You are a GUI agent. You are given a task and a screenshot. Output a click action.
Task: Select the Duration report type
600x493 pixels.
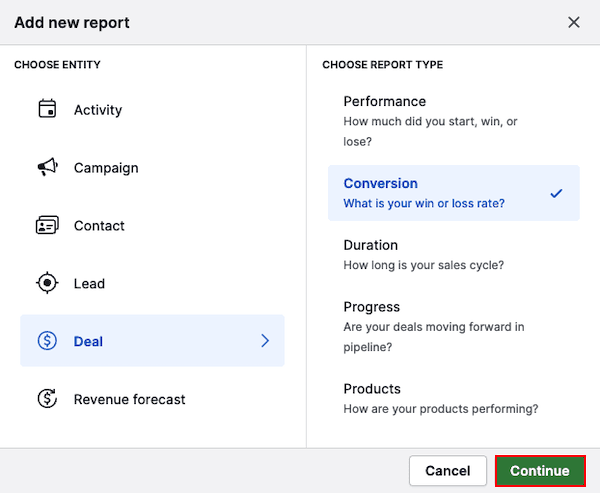click(371, 245)
